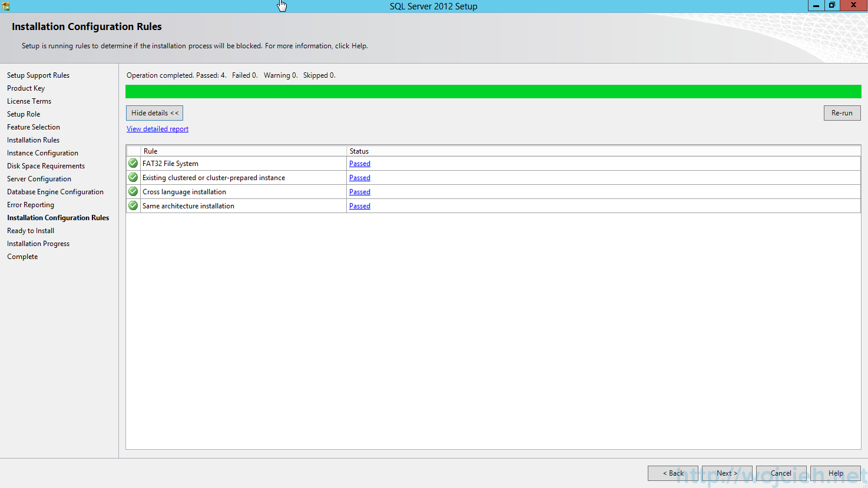
Task: Re-run the installation configuration rules
Action: click(x=842, y=113)
